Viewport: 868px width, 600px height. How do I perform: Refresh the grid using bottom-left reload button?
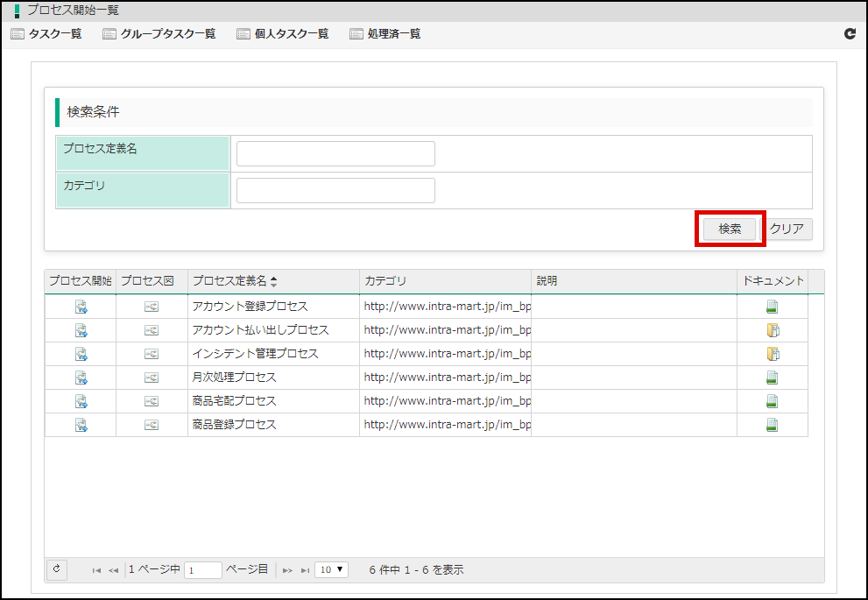click(x=56, y=569)
